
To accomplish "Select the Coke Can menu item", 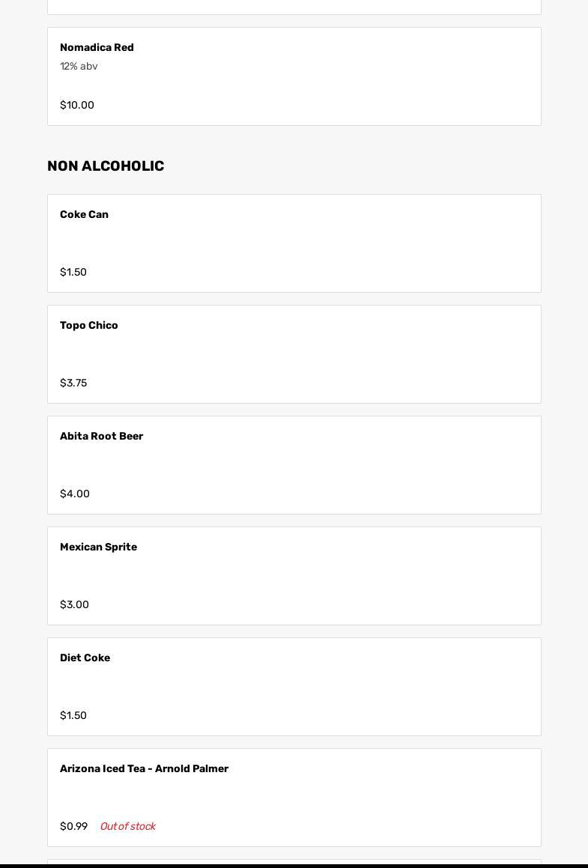I will (84, 215).
